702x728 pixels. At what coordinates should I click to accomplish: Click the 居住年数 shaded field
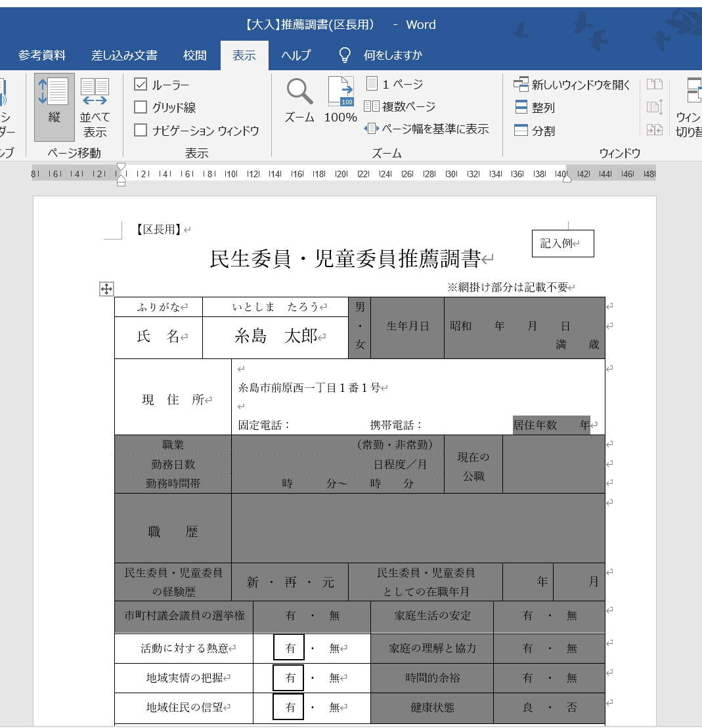(552, 425)
